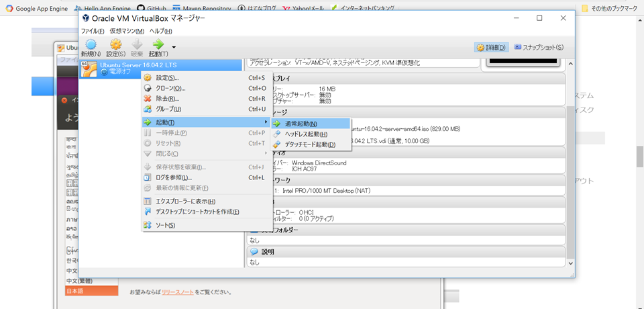
Task: Open the インターネットバンキング browser bookmark
Action: coord(363,8)
